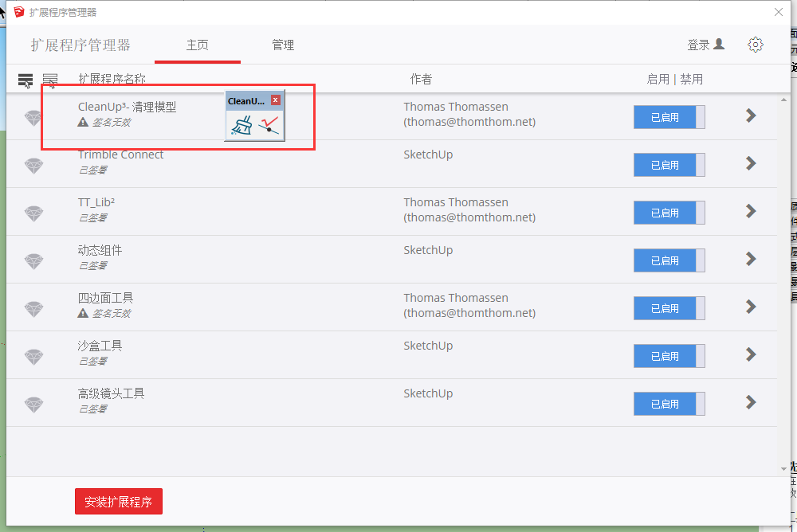Screen dimensions: 797x532
Task: Click author SketchUp in 沙盒工具 row
Action: [x=428, y=346]
